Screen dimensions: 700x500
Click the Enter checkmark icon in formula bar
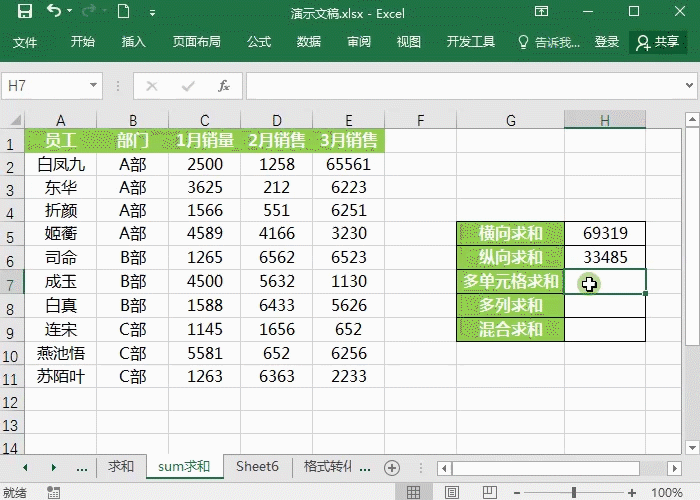pos(188,86)
